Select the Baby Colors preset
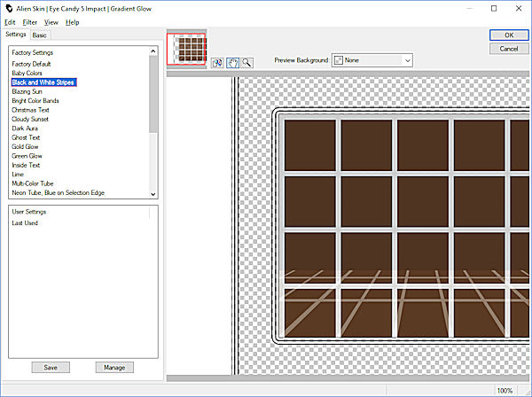532x397 pixels. tap(27, 73)
